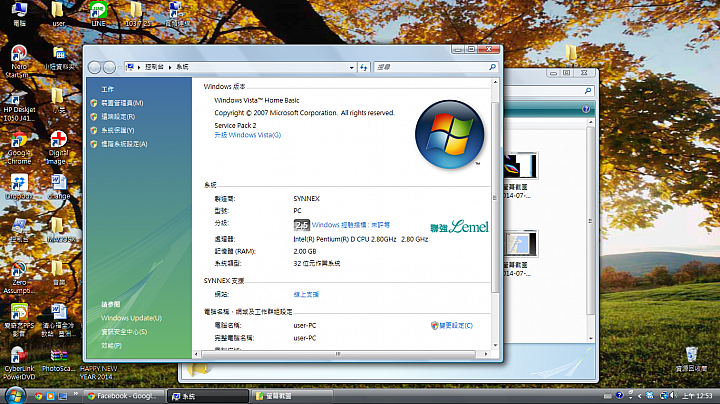Switch to Facebook - Google taskbar button

122,396
